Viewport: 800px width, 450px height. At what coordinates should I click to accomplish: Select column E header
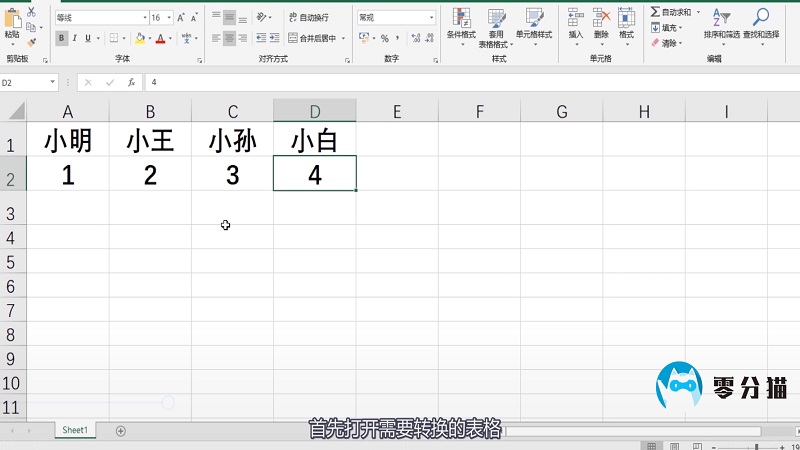[397, 111]
